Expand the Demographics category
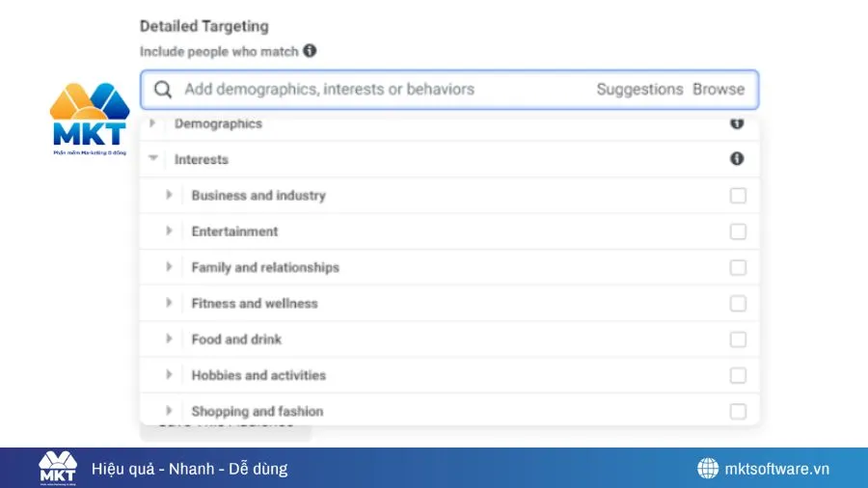 [152, 123]
